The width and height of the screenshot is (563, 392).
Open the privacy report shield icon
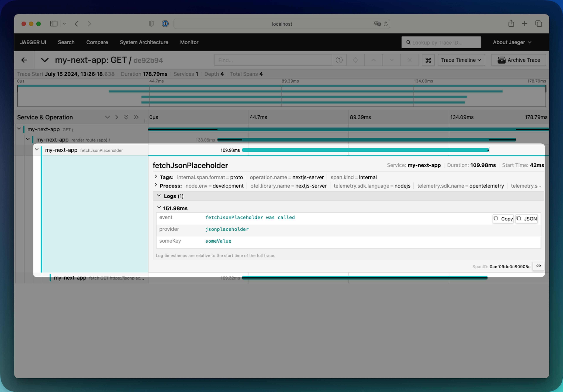click(x=151, y=24)
